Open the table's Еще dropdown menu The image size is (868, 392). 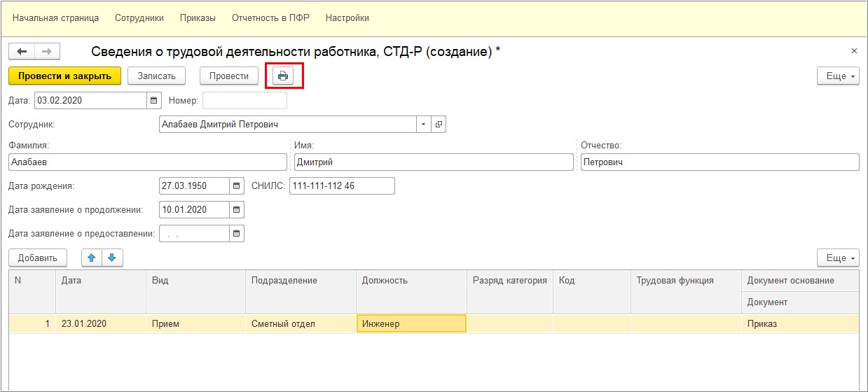[x=838, y=258]
